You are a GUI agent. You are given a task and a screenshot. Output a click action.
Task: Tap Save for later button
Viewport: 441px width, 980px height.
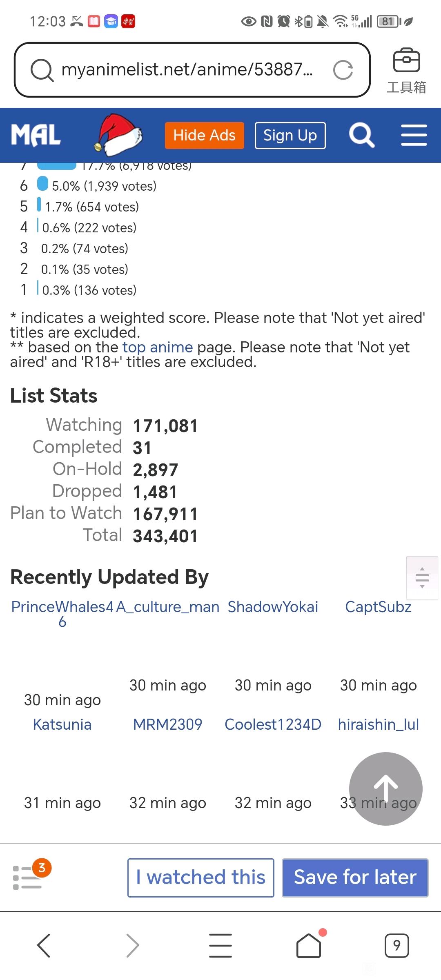(x=355, y=878)
